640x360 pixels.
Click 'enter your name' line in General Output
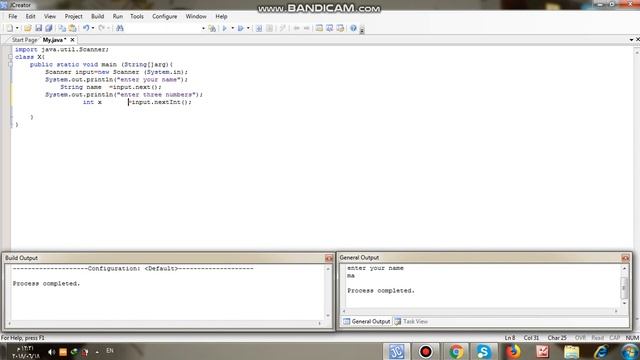point(375,268)
